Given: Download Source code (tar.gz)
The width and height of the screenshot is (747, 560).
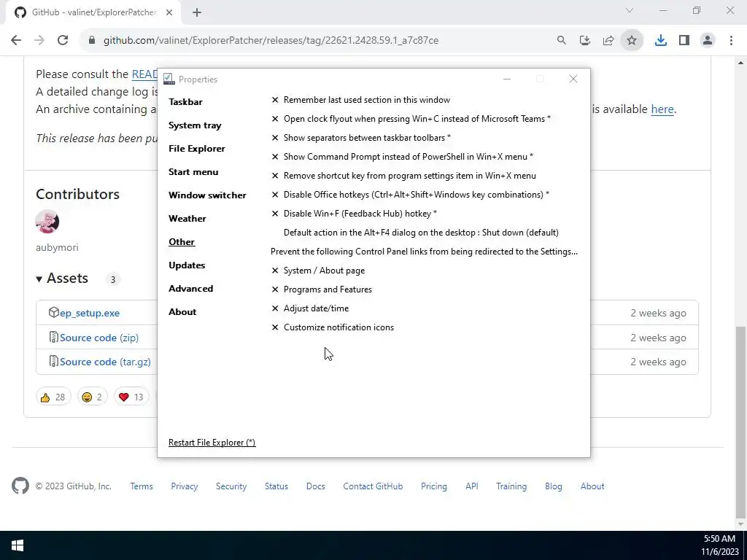Looking at the screenshot, I should tap(105, 362).
